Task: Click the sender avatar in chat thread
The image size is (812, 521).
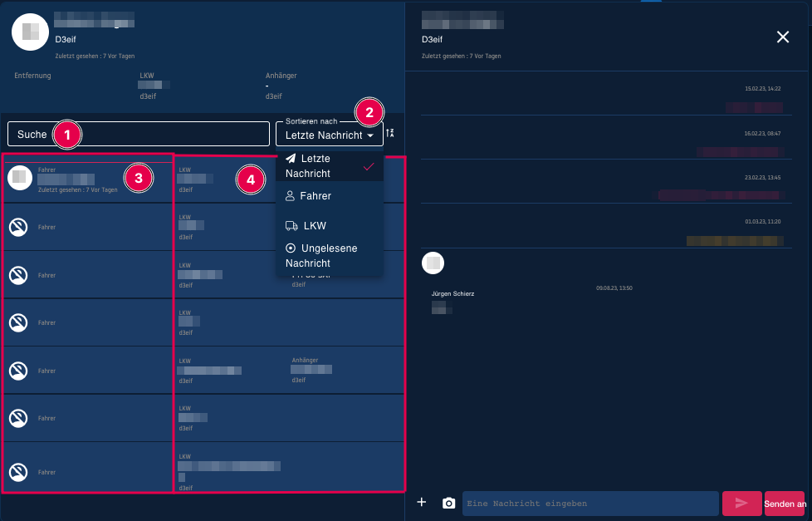Action: [433, 263]
